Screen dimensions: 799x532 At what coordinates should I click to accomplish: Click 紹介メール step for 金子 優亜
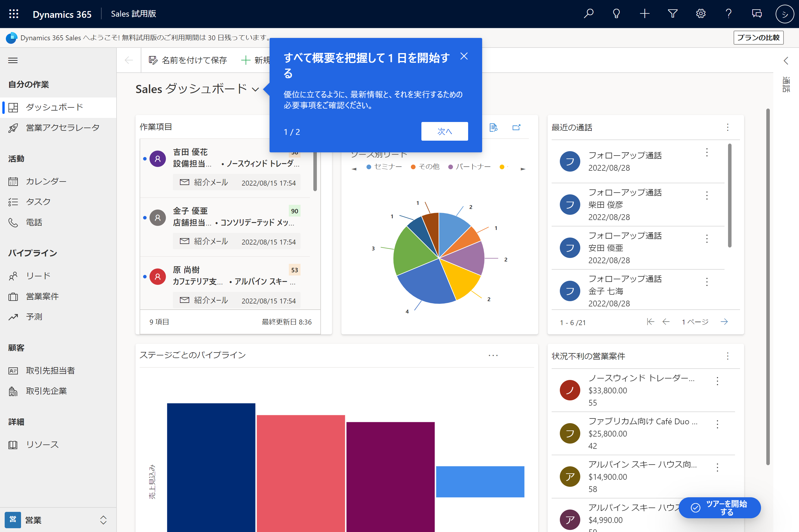point(237,241)
